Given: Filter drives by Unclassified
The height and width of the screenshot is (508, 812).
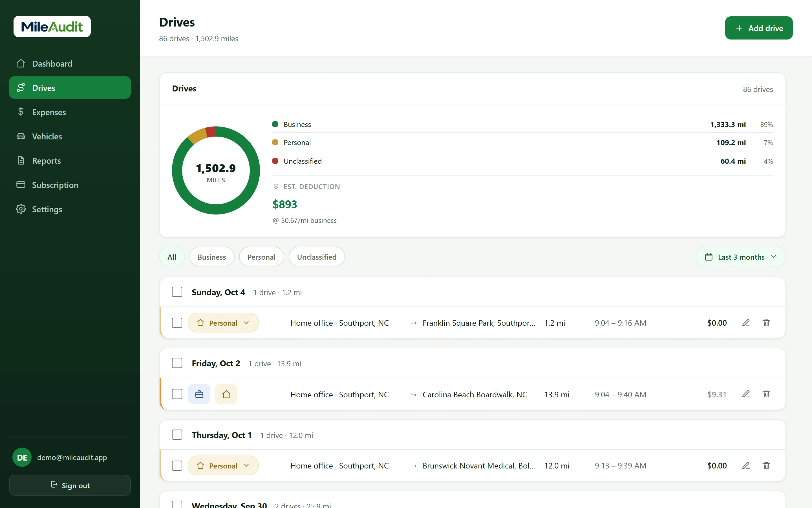Looking at the screenshot, I should pos(317,257).
